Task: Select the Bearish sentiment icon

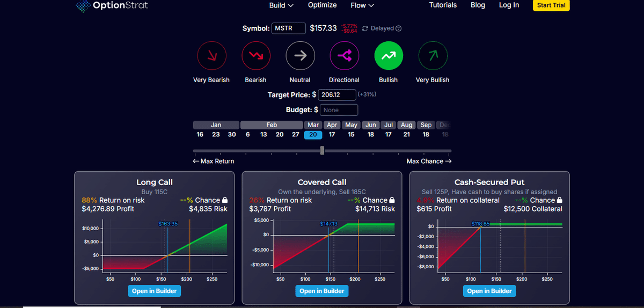Action: [255, 56]
